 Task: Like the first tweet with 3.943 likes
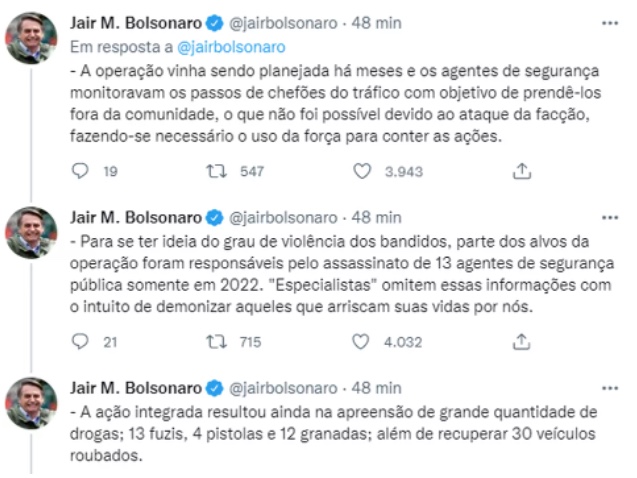coord(363,172)
